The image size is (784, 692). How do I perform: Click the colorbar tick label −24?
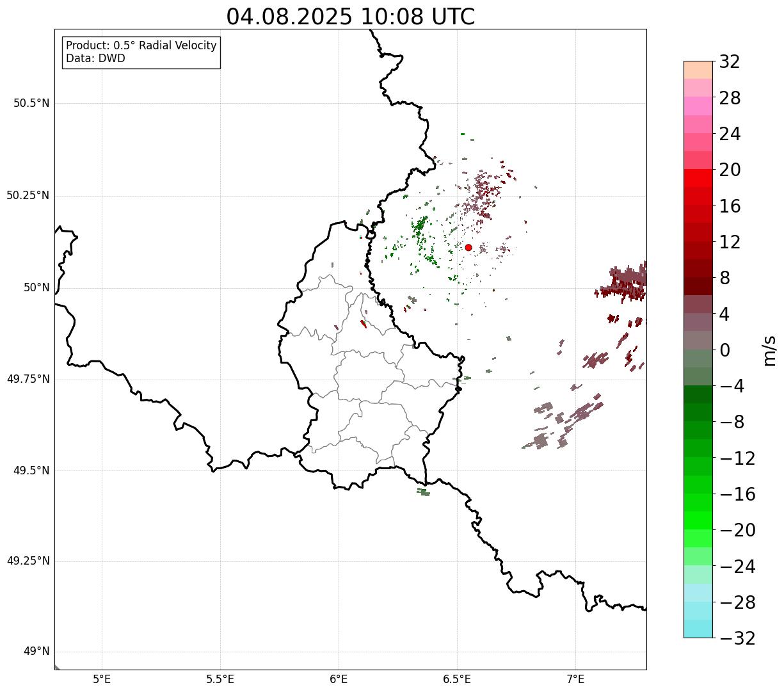click(x=737, y=567)
